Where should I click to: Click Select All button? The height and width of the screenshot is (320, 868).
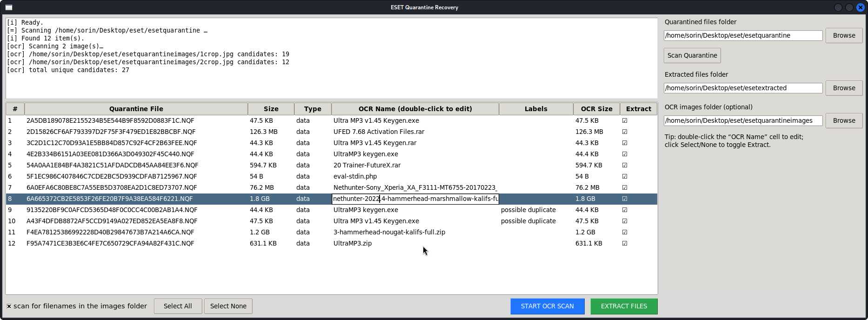[178, 306]
